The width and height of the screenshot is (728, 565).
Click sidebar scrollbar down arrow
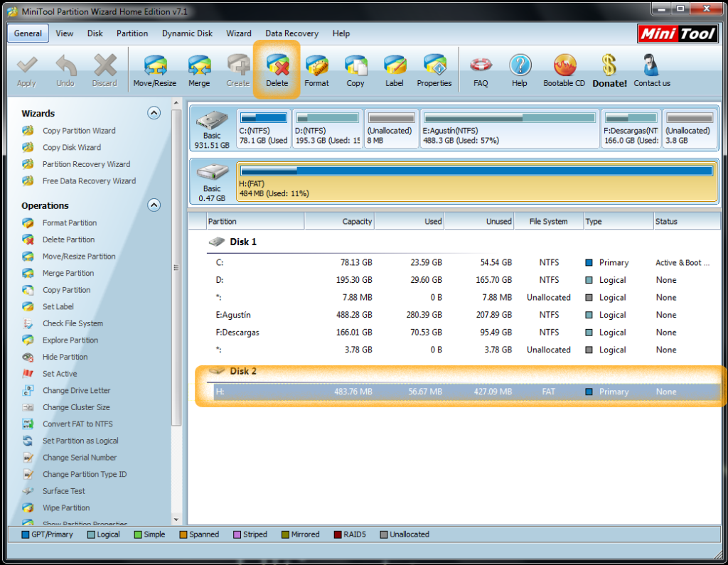(x=176, y=520)
